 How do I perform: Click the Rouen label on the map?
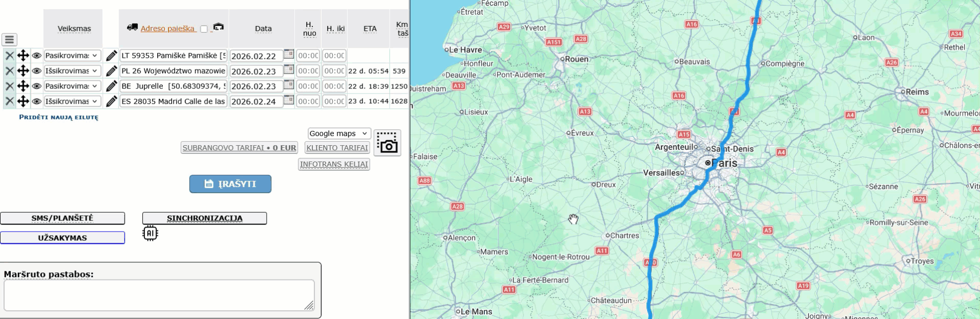click(x=577, y=59)
